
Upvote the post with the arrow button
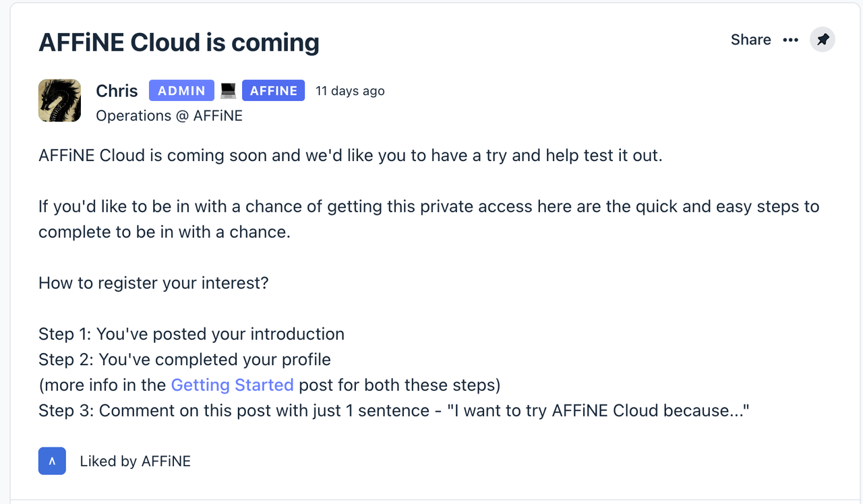pyautogui.click(x=52, y=461)
